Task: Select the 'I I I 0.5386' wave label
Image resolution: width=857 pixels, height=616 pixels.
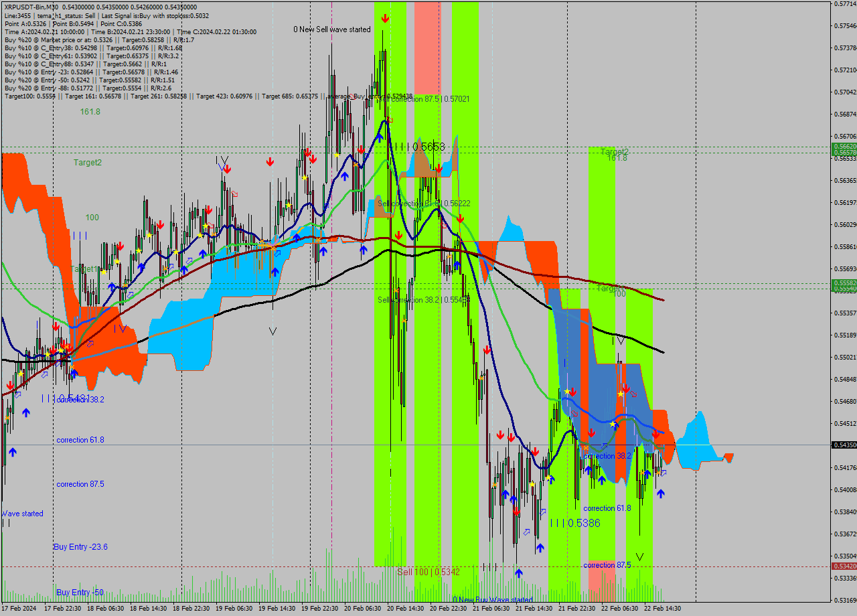Action: tap(575, 523)
